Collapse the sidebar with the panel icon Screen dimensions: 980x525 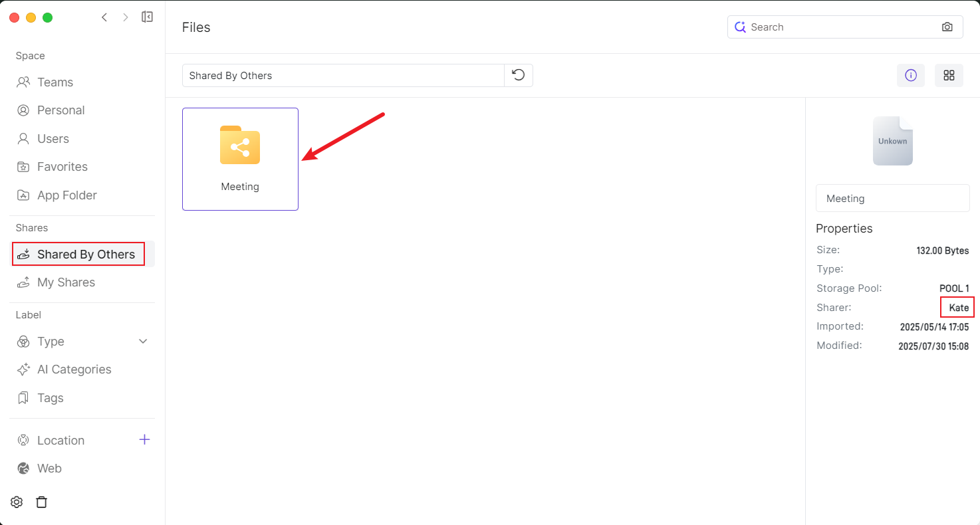coord(148,17)
